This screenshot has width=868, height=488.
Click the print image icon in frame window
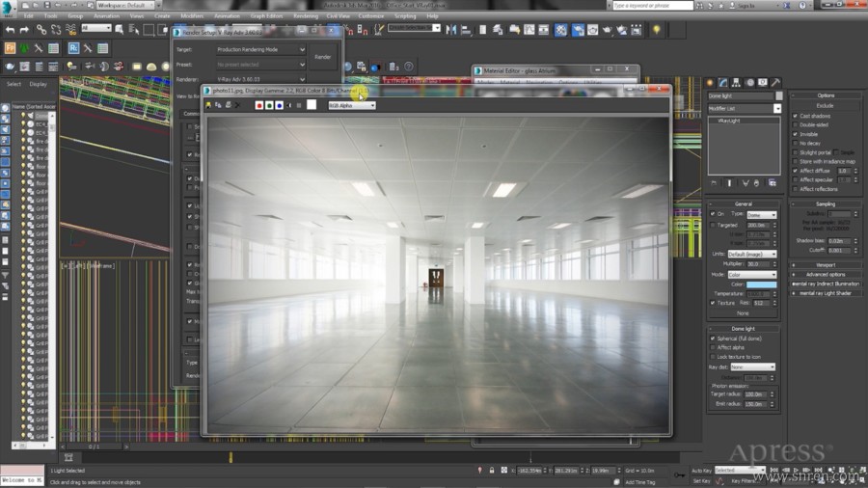tap(228, 105)
